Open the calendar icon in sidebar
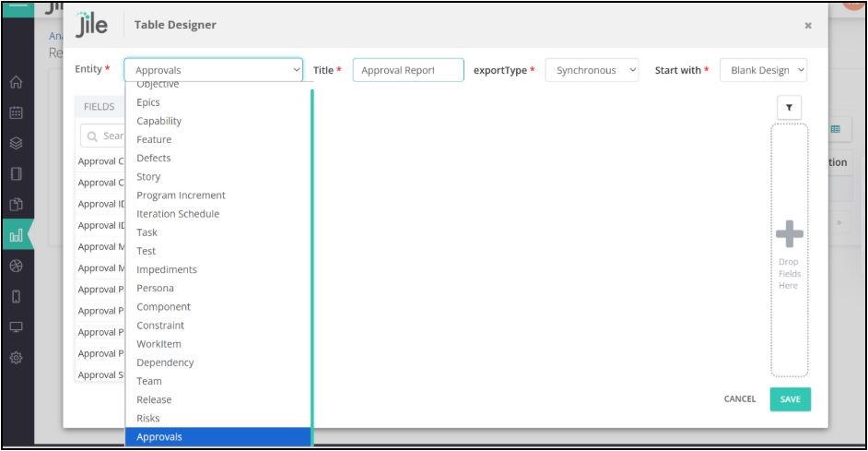Screen dimensions: 868x451 click(16, 113)
